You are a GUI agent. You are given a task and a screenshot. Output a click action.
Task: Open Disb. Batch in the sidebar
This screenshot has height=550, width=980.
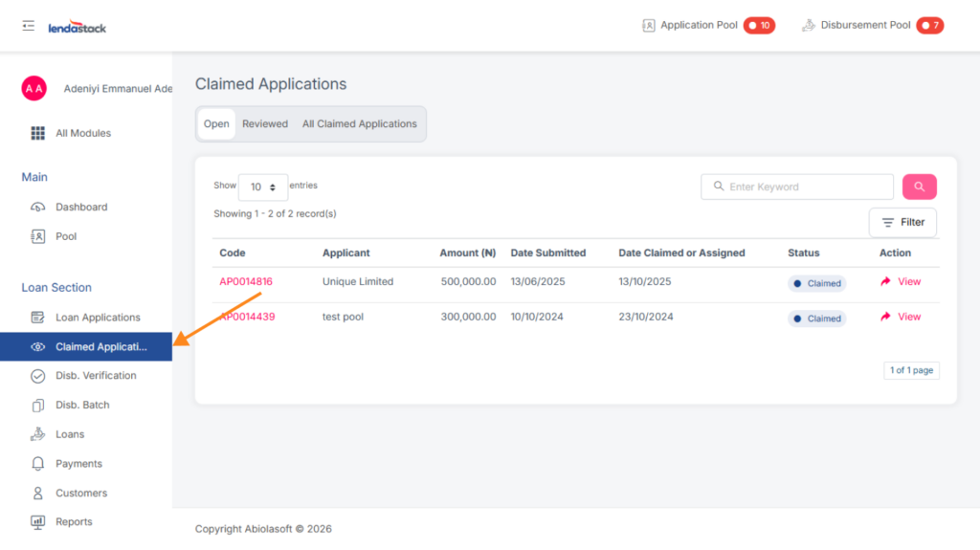(x=81, y=406)
